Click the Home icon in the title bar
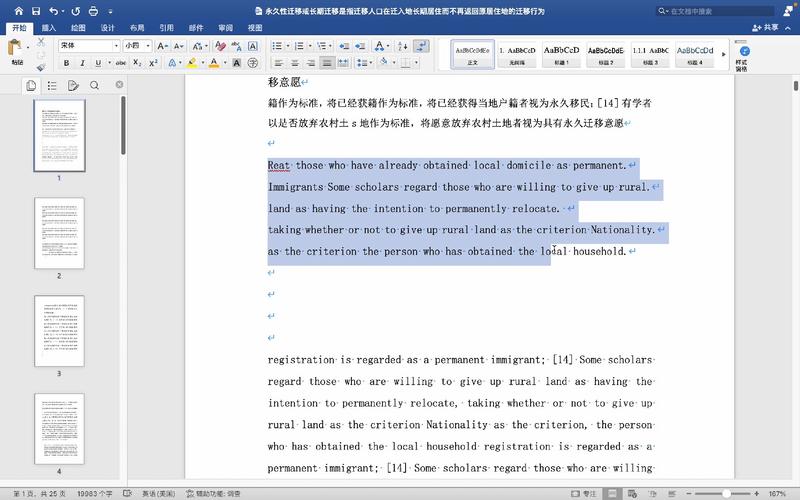The height and width of the screenshot is (500, 800). (19, 11)
